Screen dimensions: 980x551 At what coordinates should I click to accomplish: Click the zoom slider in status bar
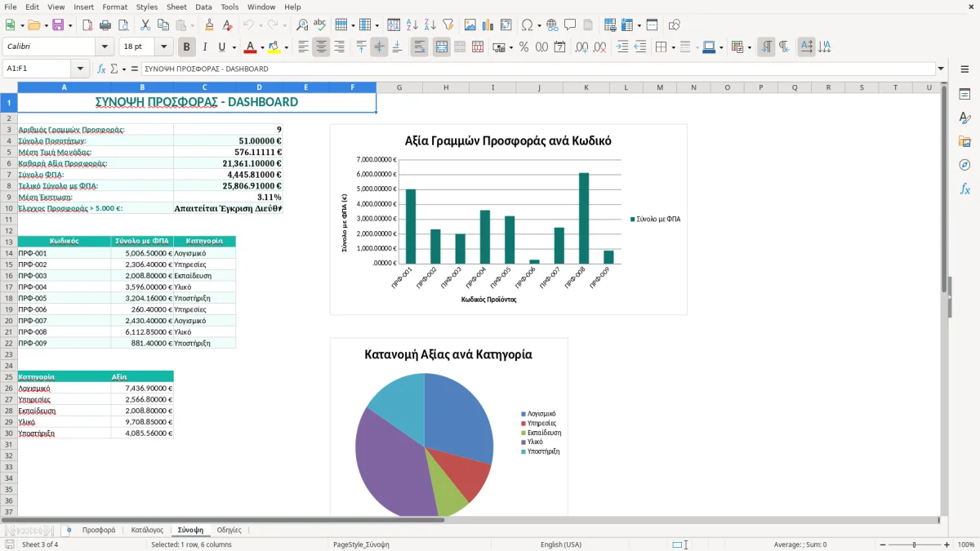(x=915, y=544)
